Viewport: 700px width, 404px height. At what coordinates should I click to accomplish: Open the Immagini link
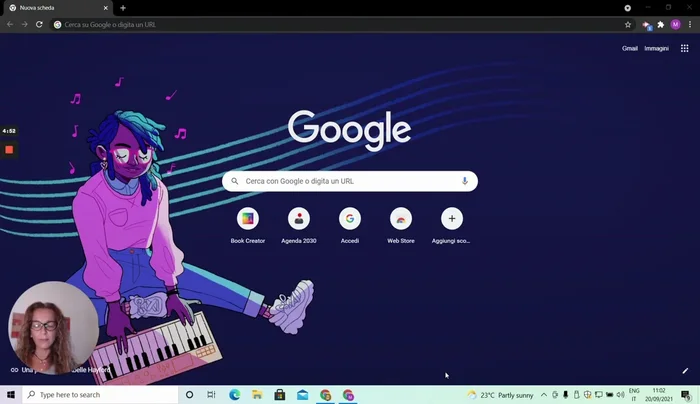point(656,48)
